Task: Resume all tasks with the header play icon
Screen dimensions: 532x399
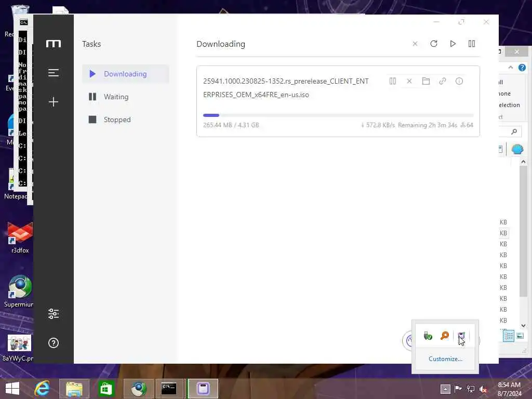Action: pos(453,44)
